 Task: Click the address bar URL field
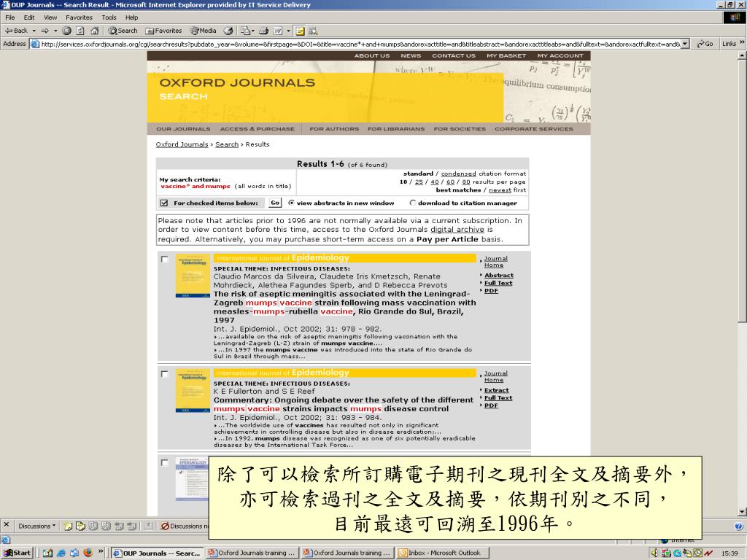360,44
